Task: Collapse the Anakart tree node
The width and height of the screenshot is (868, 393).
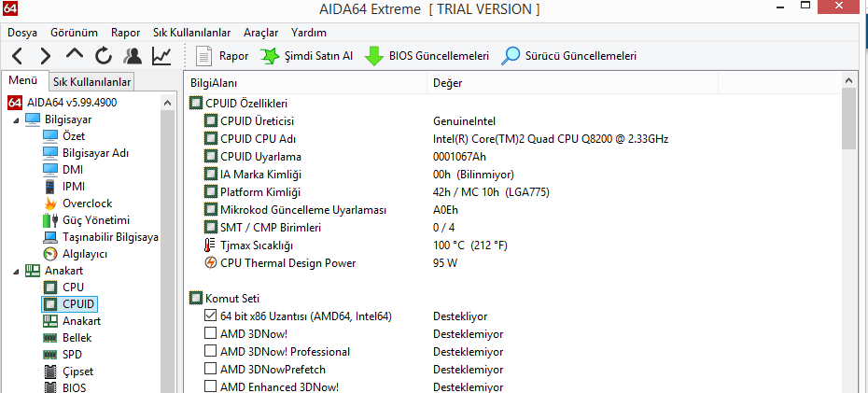Action: [x=14, y=271]
